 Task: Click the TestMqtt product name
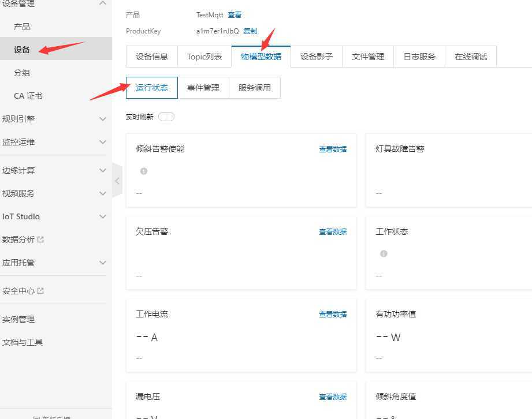click(210, 15)
